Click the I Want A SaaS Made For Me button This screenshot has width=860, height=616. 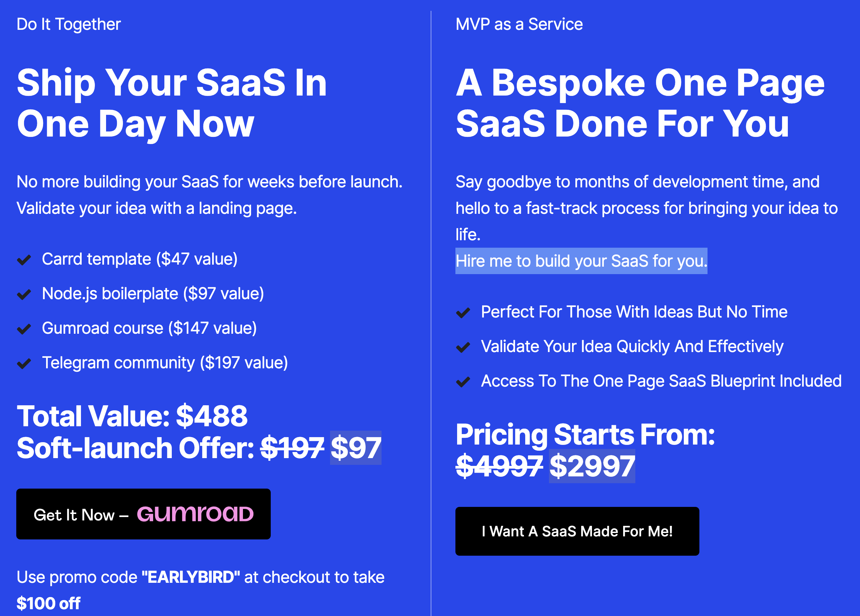pos(577,531)
